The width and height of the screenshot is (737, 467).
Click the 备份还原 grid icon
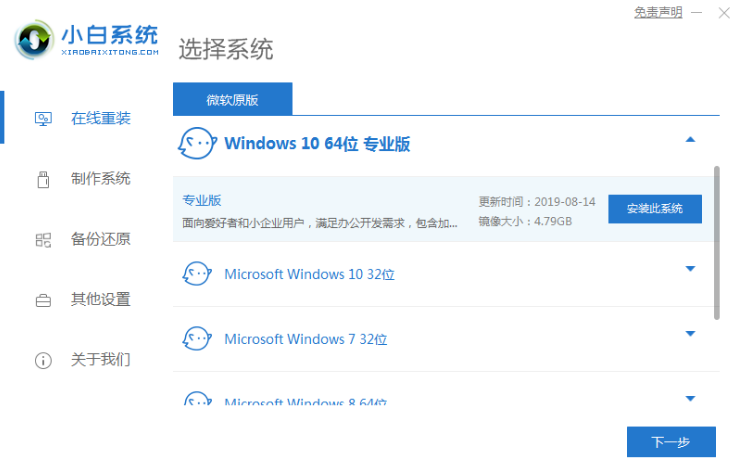tap(43, 240)
